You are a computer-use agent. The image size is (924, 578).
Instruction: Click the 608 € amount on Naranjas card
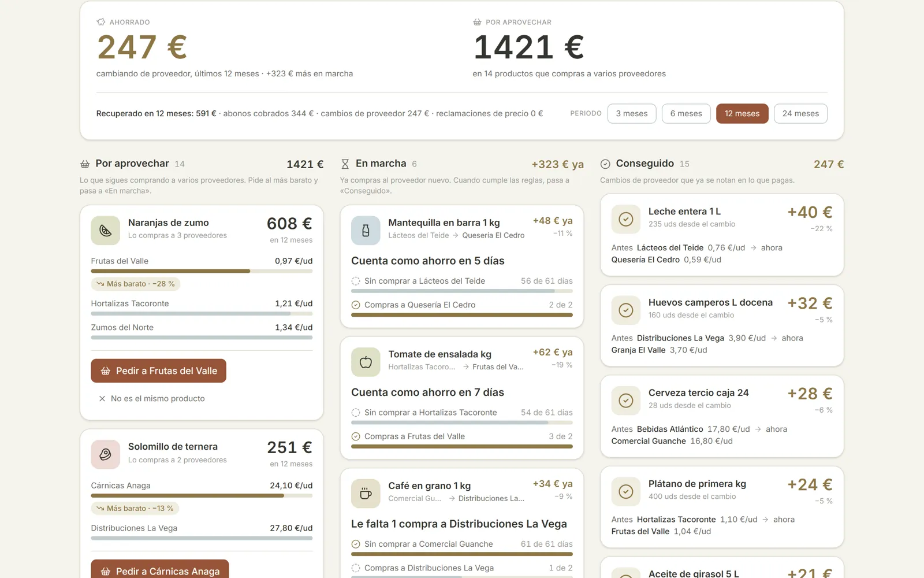[x=289, y=224]
